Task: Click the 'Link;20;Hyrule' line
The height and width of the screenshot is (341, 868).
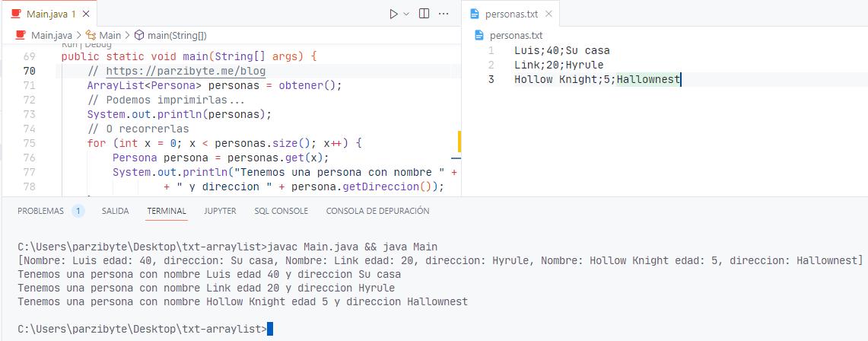Action: [x=558, y=65]
